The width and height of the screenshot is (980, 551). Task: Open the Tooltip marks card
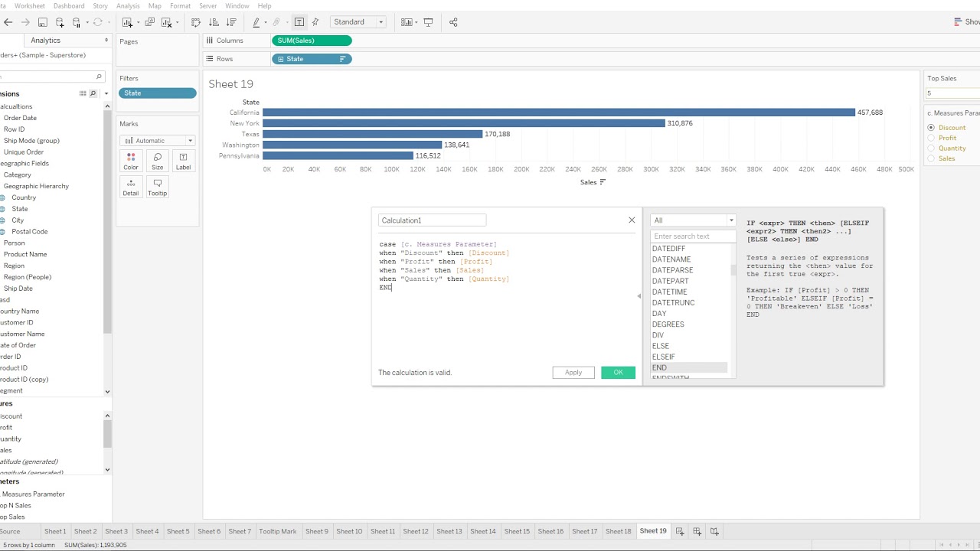point(157,187)
